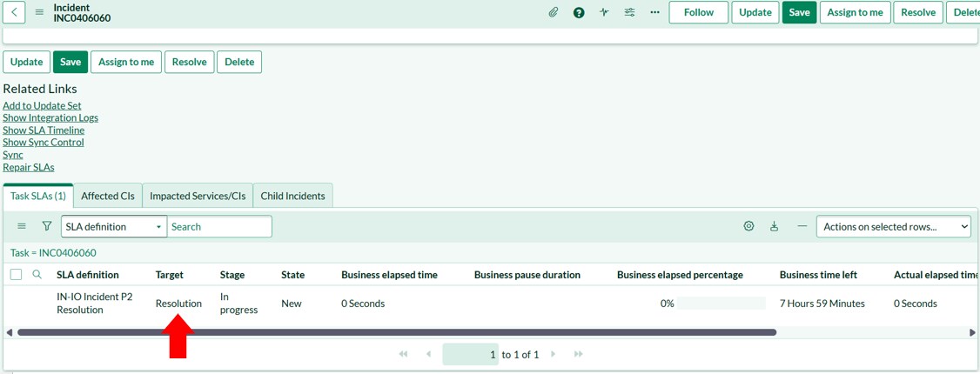The height and width of the screenshot is (374, 980).
Task: Sort by the SLA definition column header
Action: tap(88, 275)
